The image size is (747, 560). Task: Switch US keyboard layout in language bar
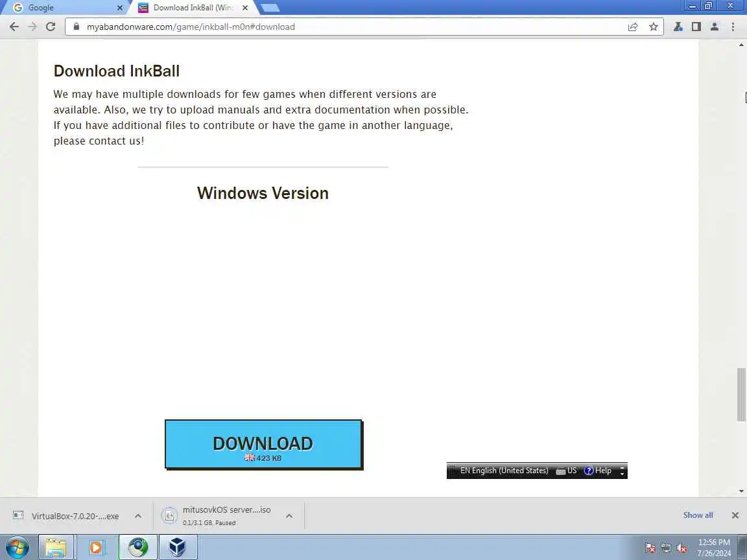coord(567,471)
